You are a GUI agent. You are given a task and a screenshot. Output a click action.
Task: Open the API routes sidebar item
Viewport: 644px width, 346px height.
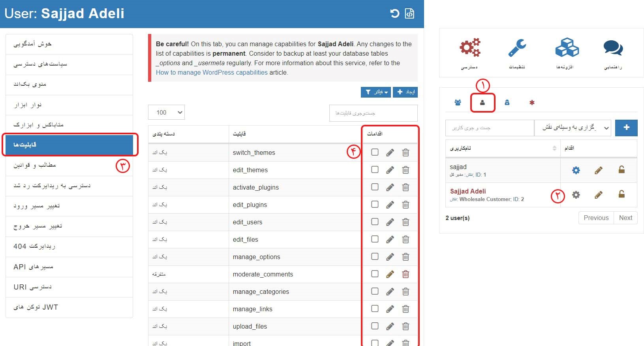[x=69, y=267]
